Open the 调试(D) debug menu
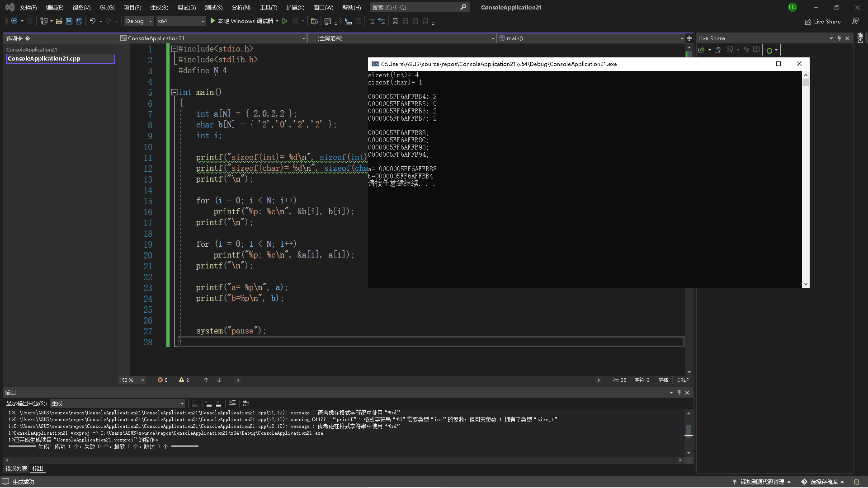 pyautogui.click(x=186, y=7)
